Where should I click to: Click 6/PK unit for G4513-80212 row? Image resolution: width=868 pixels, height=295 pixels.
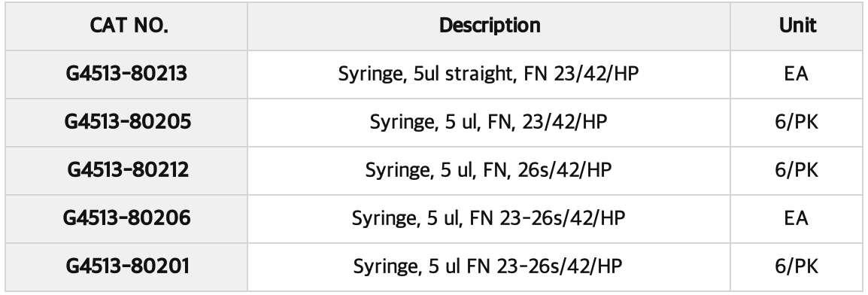click(796, 170)
